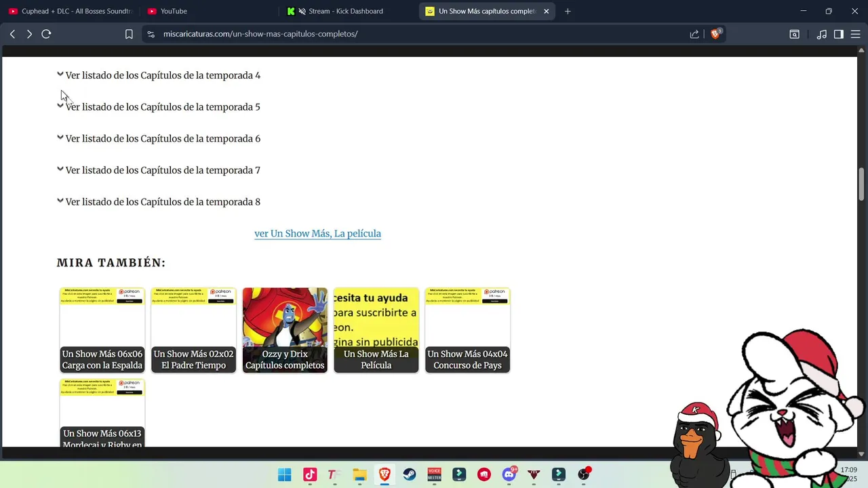Expand chevron for temporada 5 chapter list
The height and width of the screenshot is (488, 868).
(x=60, y=106)
